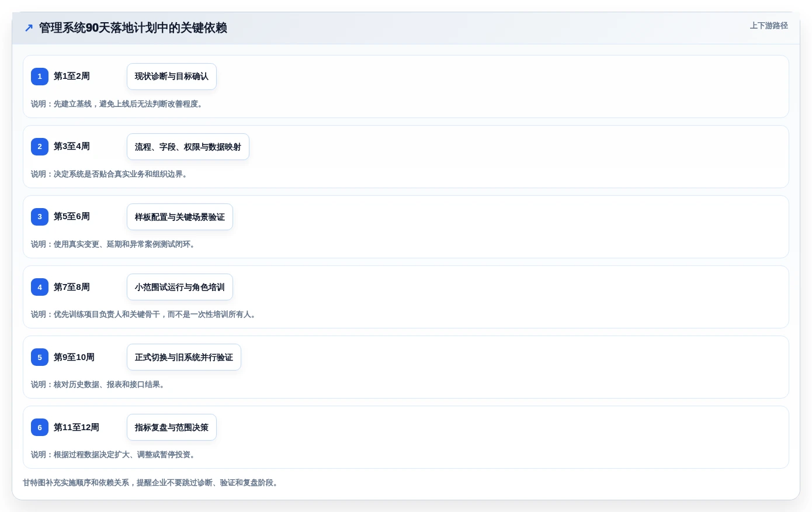Click the note 根据过程数据决定扩大、调整或暂停投资
The image size is (812, 512).
(113, 455)
